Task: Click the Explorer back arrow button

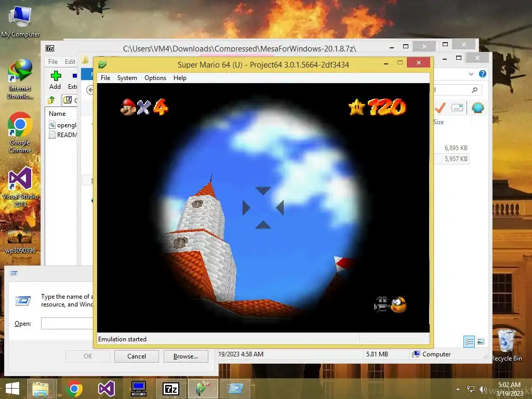Action: click(x=90, y=90)
